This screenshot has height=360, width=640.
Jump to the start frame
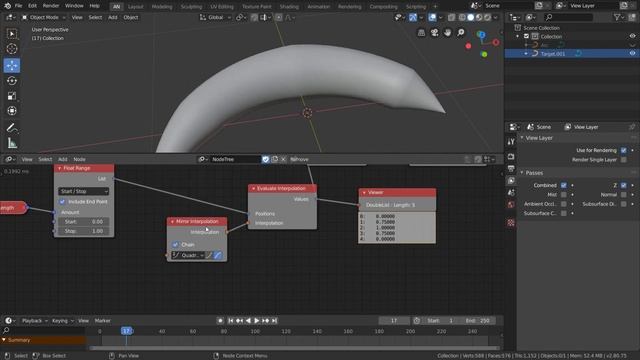tap(231, 321)
